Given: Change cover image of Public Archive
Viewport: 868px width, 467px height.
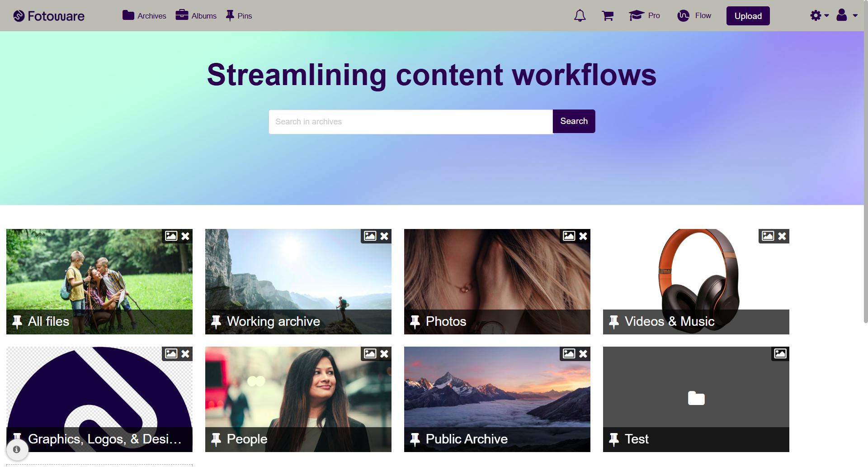Looking at the screenshot, I should click(569, 353).
